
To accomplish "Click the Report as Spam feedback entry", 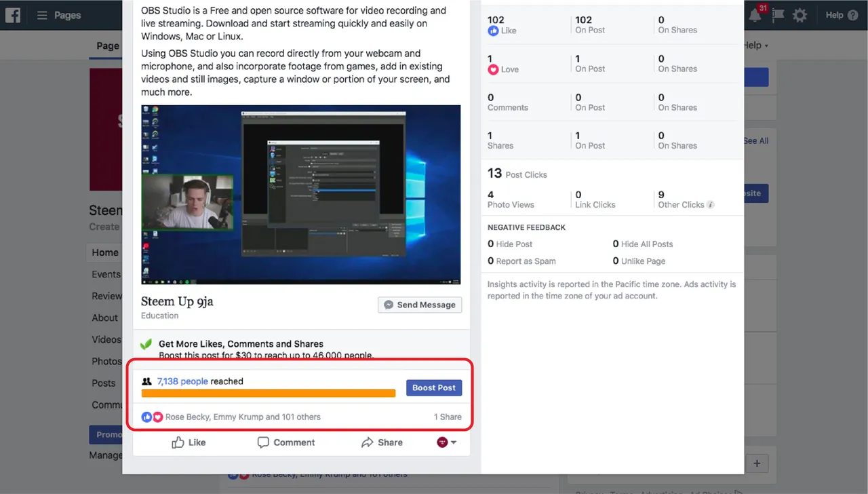I will coord(521,261).
